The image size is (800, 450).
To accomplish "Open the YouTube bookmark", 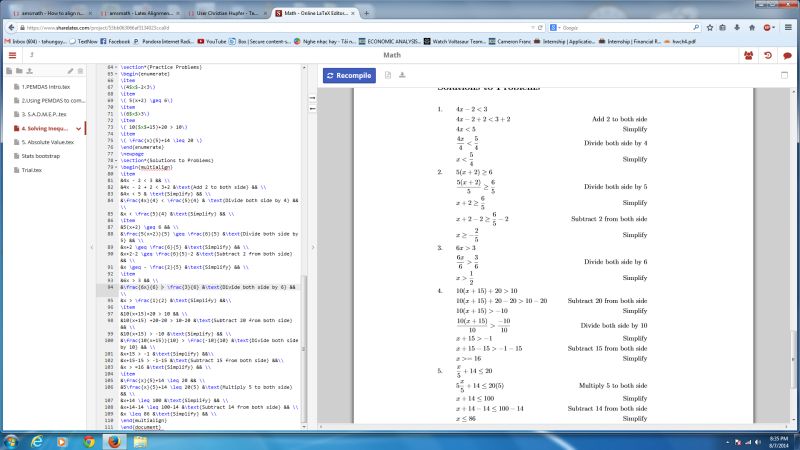I will click(x=212, y=41).
